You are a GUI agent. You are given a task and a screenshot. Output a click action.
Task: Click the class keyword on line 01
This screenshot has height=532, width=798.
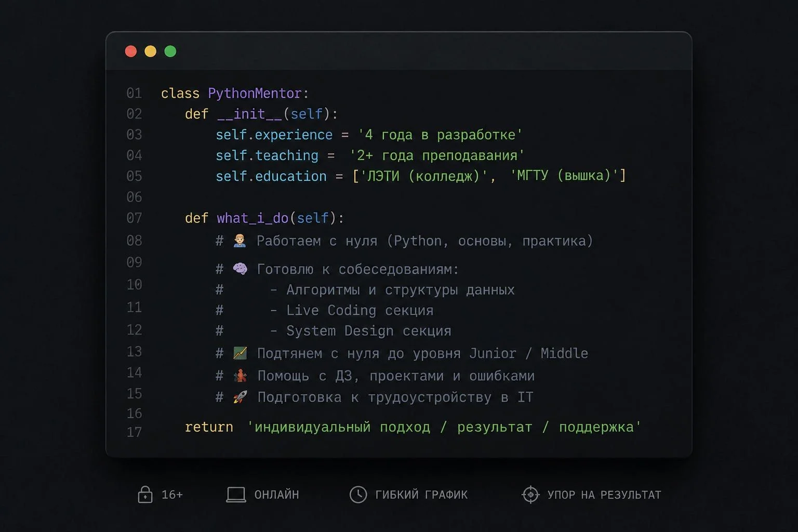coord(180,94)
